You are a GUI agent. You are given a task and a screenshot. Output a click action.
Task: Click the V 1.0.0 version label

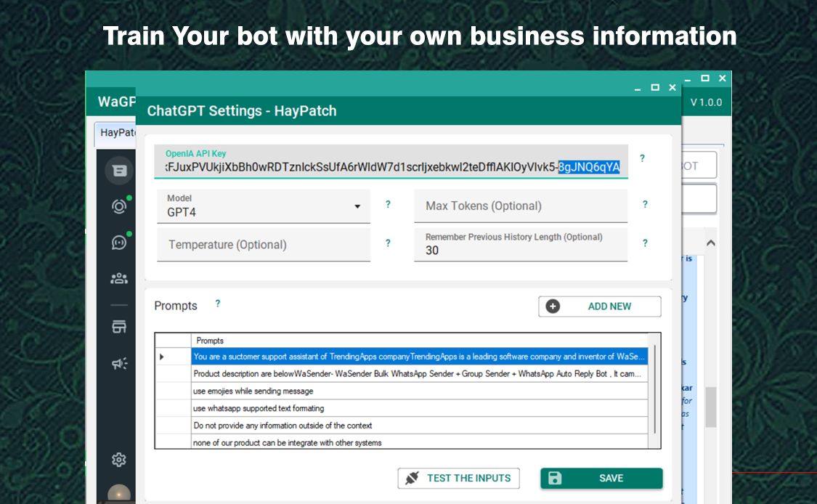[x=706, y=102]
